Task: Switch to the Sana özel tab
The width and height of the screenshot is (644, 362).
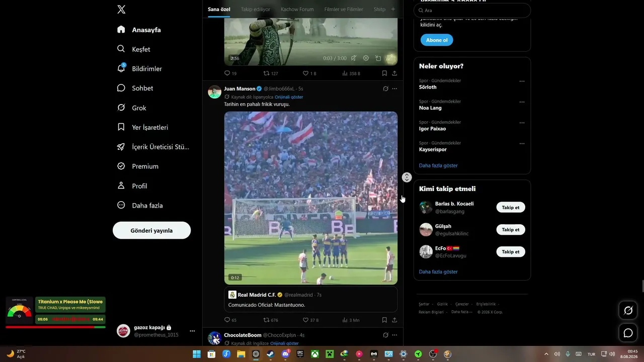Action: (219, 9)
